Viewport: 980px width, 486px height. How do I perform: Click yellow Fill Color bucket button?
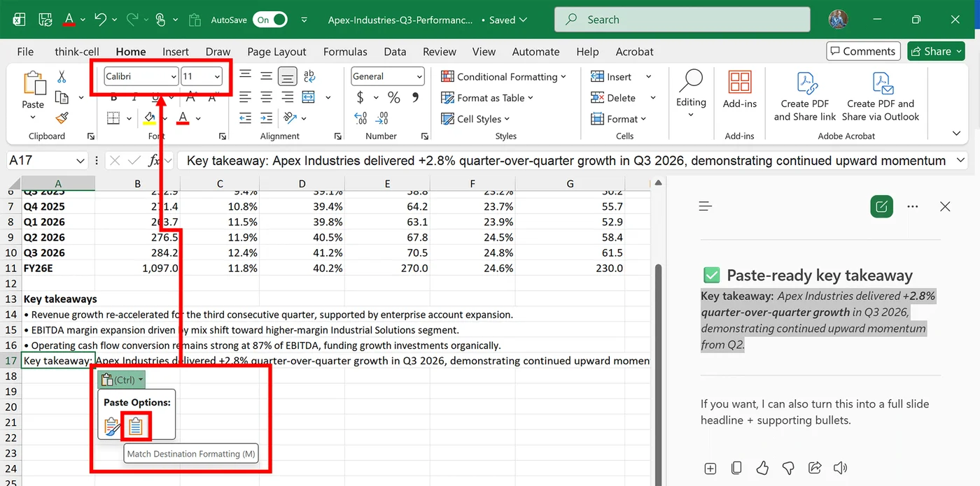pos(150,118)
